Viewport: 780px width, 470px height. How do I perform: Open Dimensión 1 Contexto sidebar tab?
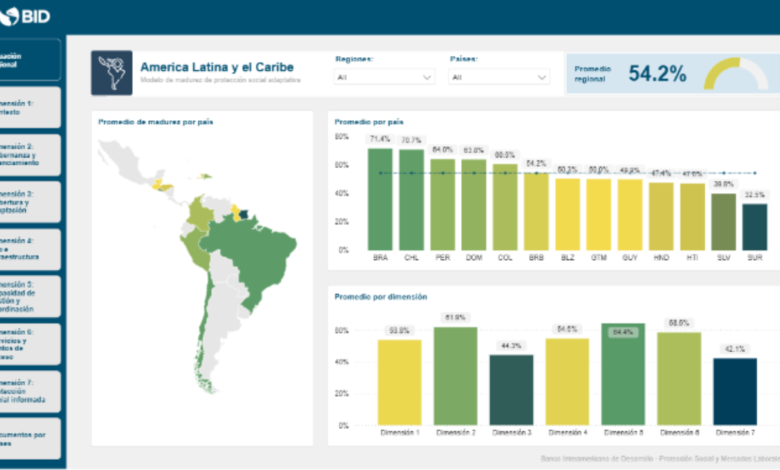[x=30, y=108]
